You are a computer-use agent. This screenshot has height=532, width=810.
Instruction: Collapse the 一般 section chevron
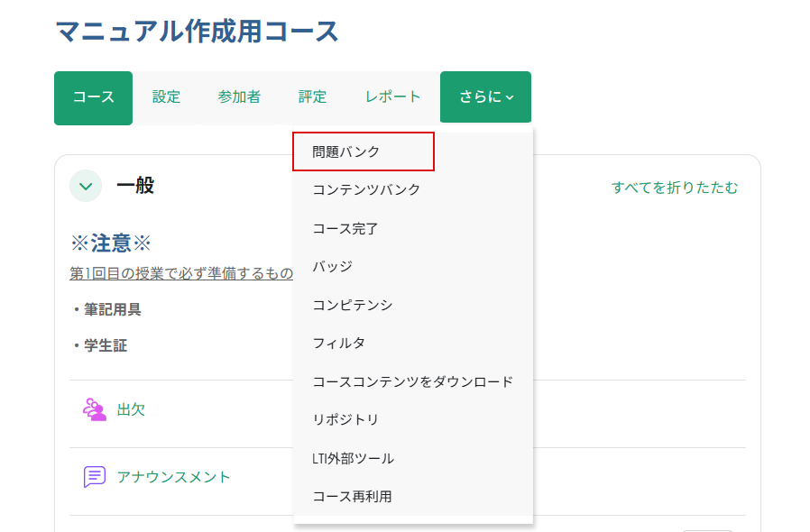click(86, 187)
